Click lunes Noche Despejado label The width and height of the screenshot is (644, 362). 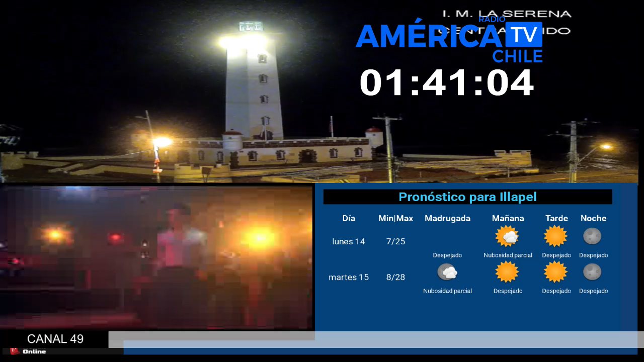pos(594,255)
